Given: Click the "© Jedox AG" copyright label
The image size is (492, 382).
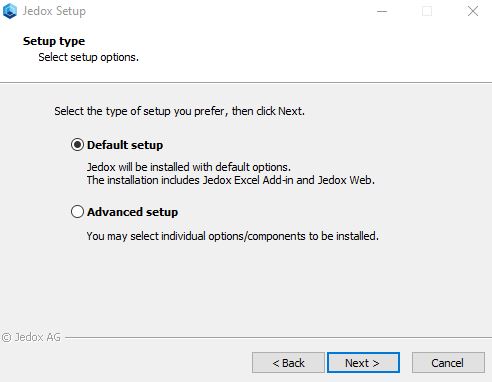Looking at the screenshot, I should click(31, 337).
